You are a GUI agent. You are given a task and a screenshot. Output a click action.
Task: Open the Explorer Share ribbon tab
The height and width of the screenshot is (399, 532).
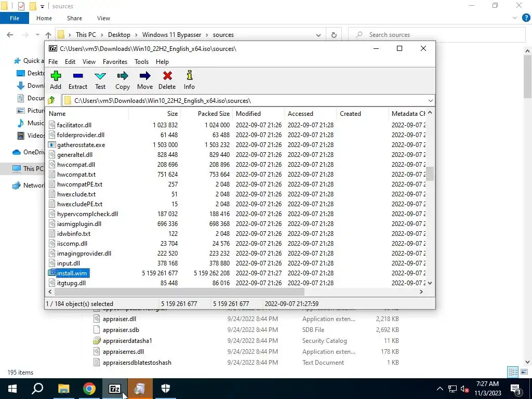[x=74, y=18]
